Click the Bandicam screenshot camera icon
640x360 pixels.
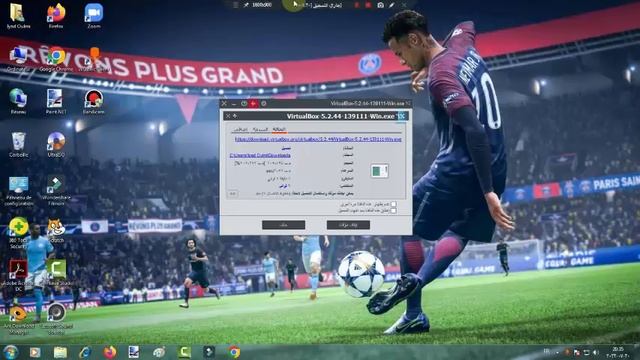(380, 5)
